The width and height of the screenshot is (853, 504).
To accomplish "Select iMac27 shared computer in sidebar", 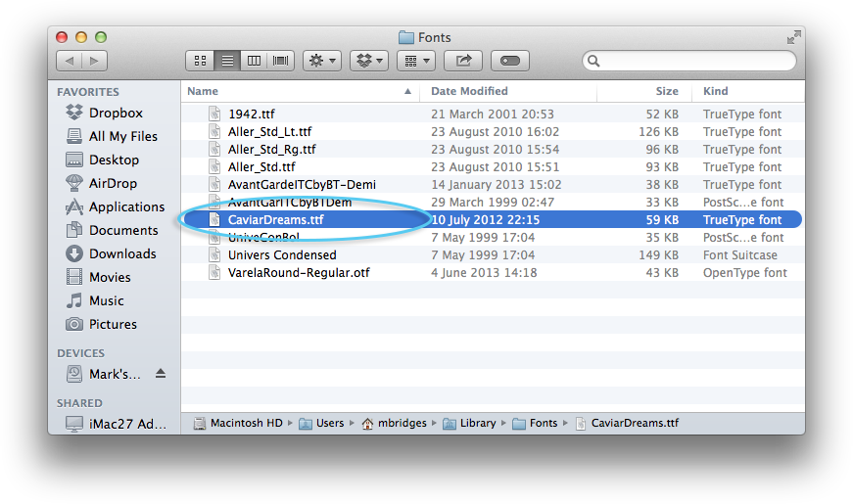I will (116, 424).
